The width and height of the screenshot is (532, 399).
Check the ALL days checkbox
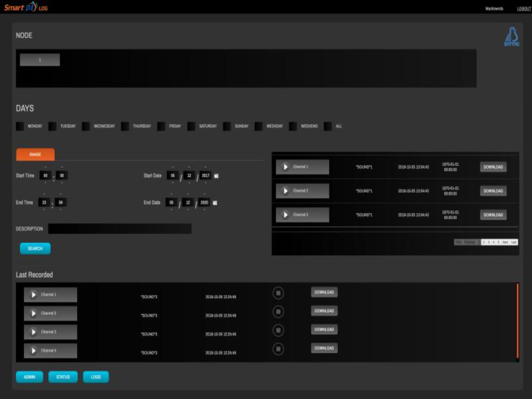tap(328, 126)
